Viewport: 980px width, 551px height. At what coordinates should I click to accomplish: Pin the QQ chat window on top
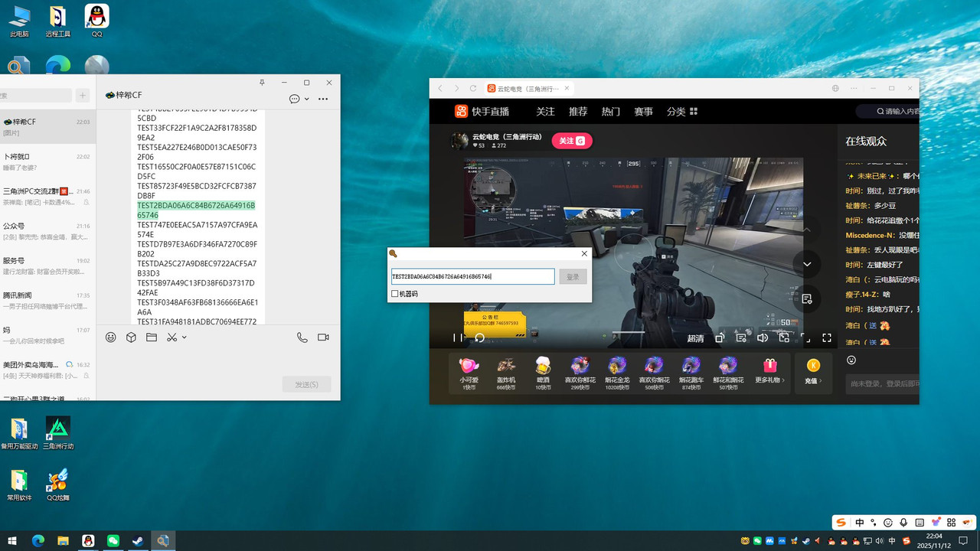(x=262, y=83)
